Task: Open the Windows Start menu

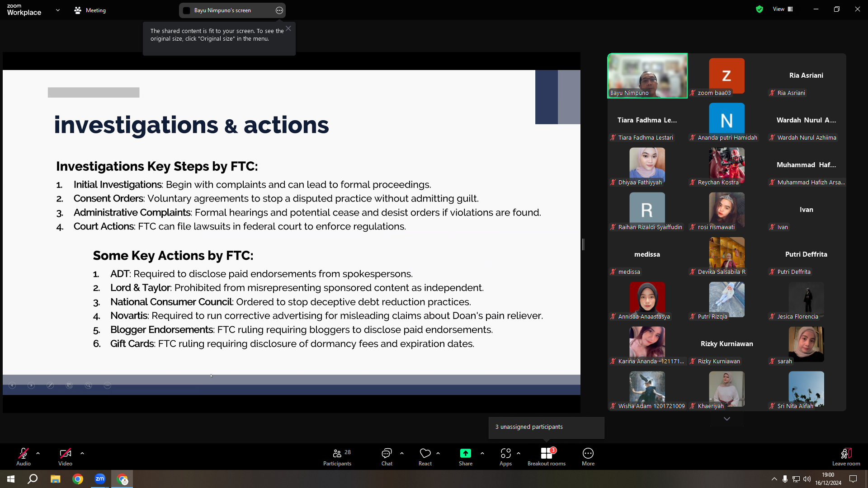Action: click(x=11, y=479)
